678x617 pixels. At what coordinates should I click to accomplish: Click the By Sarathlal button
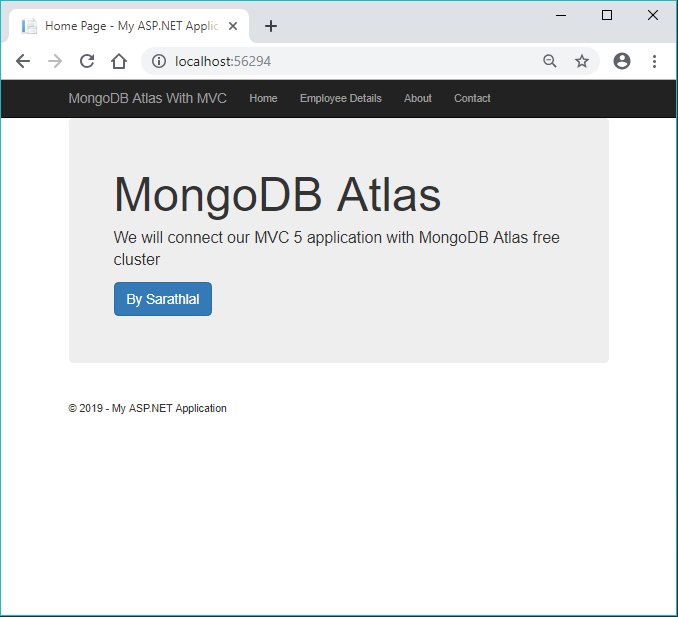163,299
